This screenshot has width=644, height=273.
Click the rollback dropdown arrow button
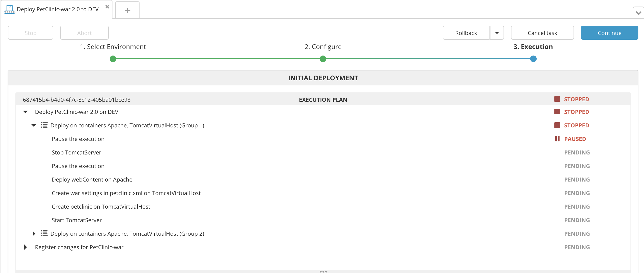point(497,32)
